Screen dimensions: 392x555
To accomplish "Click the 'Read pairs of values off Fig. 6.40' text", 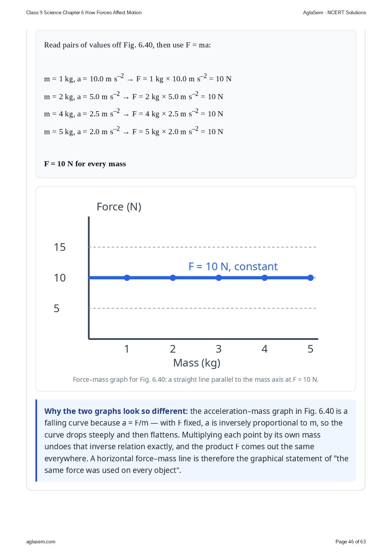I will 128,45.
